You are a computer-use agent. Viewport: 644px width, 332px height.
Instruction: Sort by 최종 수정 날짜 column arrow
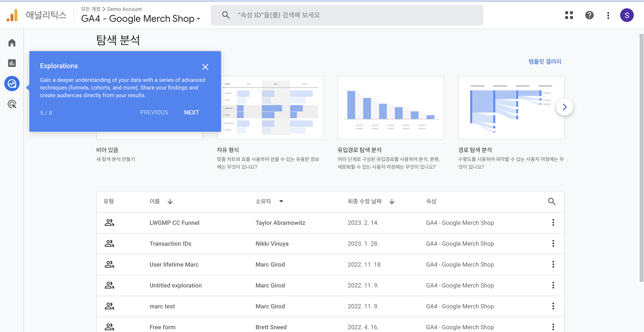click(x=392, y=202)
